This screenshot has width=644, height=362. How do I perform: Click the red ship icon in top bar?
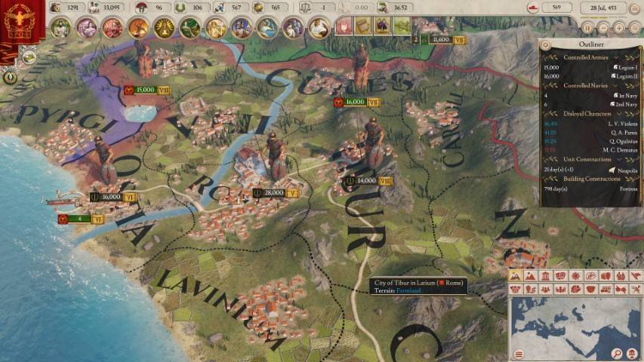tap(533, 8)
